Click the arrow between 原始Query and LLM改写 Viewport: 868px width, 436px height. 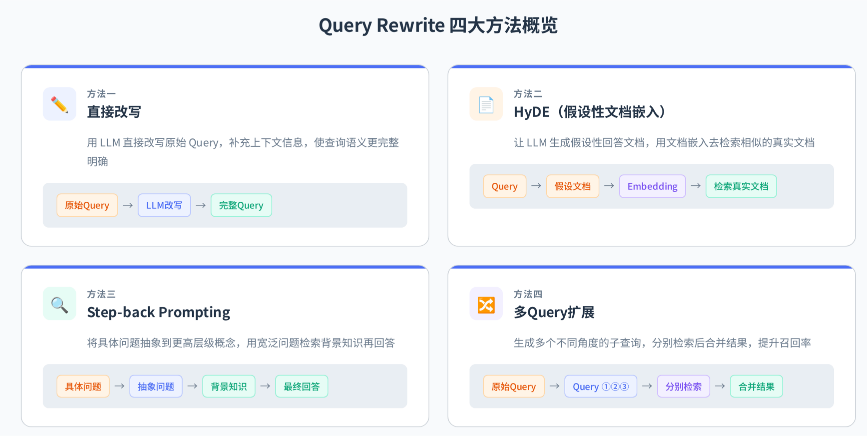(128, 205)
